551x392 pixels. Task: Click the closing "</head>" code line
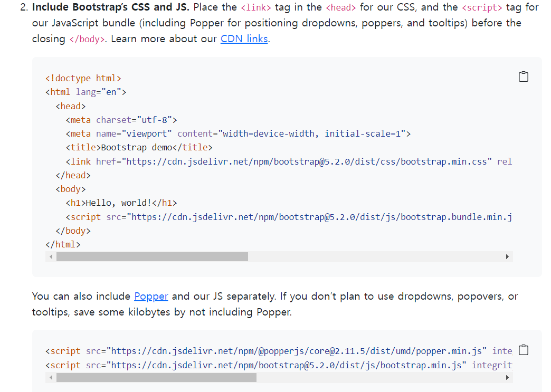pyautogui.click(x=73, y=175)
